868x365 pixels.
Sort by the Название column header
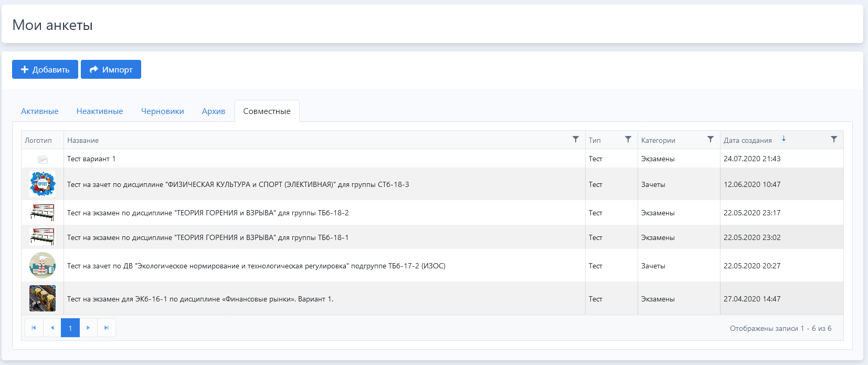(x=83, y=140)
